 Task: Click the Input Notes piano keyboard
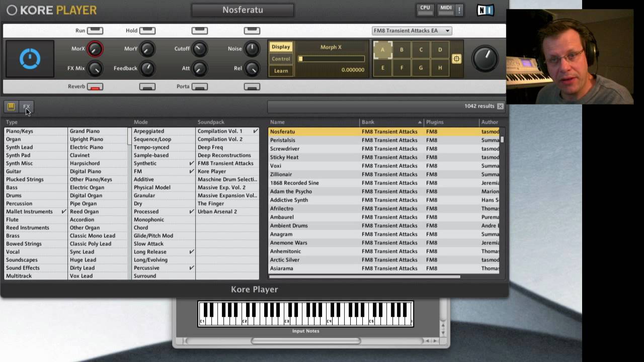click(305, 314)
